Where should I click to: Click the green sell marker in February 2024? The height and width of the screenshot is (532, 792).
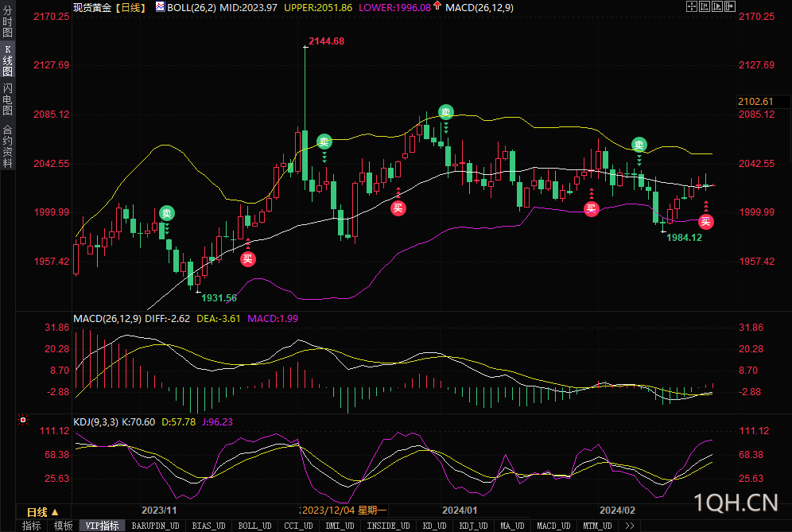point(639,145)
